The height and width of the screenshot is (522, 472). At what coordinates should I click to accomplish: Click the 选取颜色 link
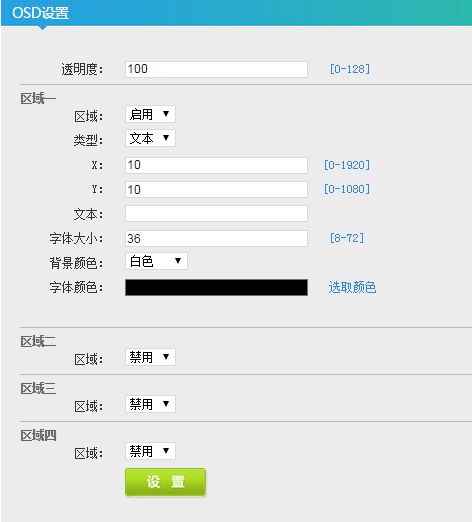click(352, 287)
